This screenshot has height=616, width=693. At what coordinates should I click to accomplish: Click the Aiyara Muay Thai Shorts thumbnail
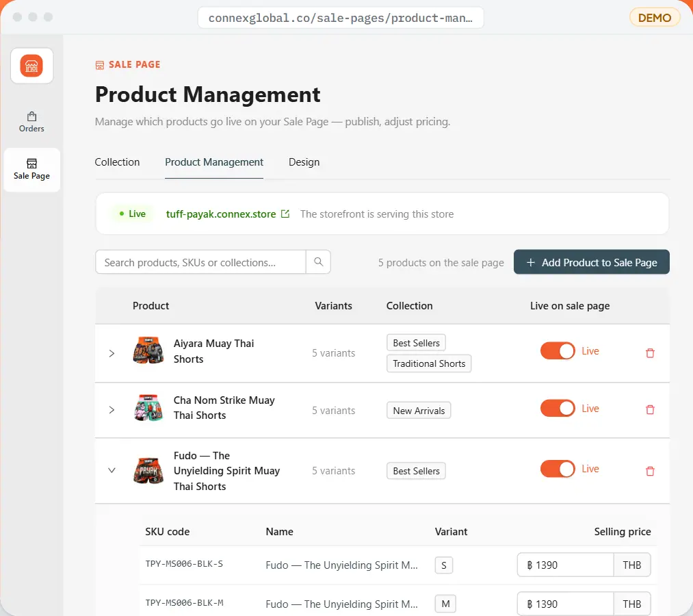tap(148, 350)
